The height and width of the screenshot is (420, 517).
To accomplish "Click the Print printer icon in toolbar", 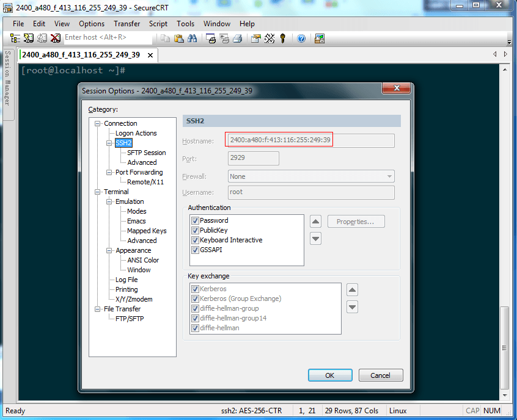I will click(x=238, y=38).
